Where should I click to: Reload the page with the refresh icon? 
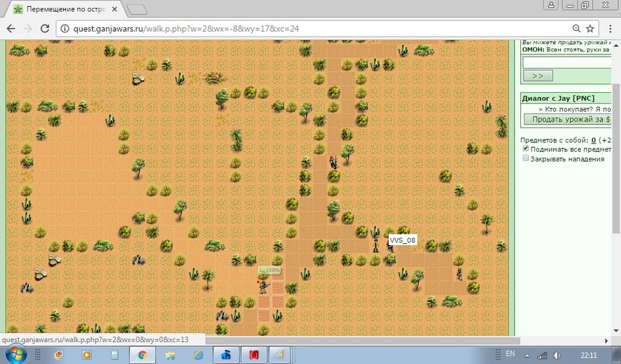point(45,29)
